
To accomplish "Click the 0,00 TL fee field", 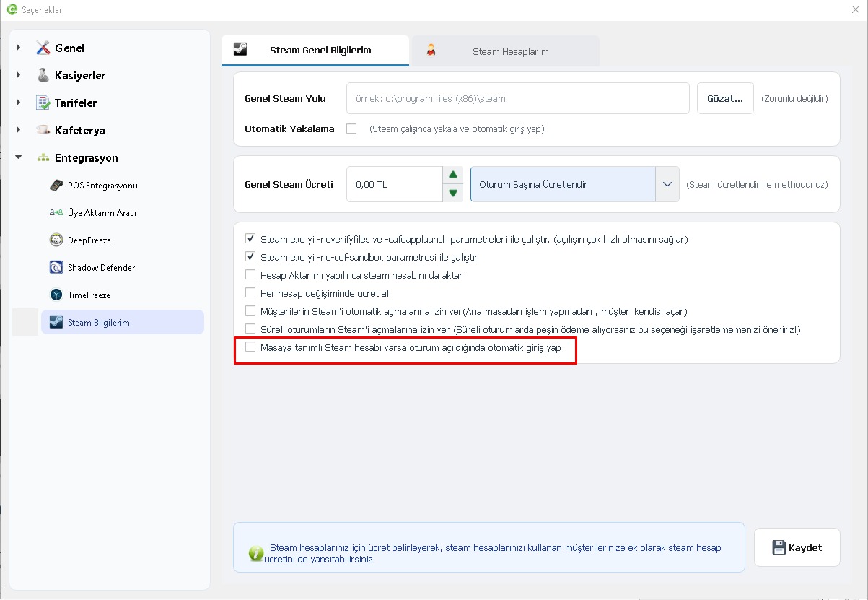I will tap(395, 184).
